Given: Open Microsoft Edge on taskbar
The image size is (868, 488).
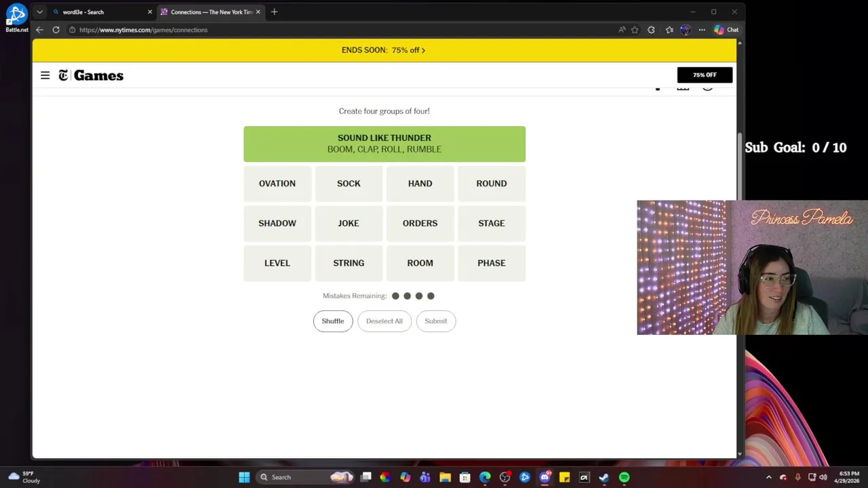Looking at the screenshot, I should (x=485, y=477).
